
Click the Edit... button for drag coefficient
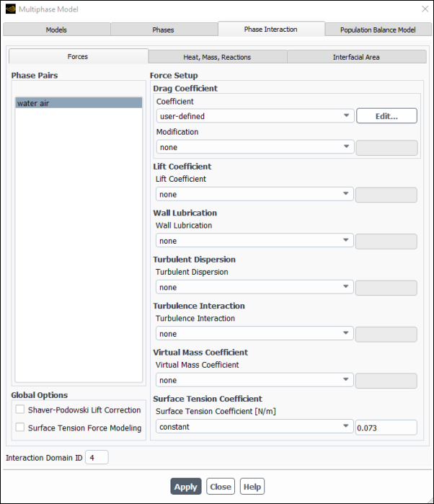386,115
